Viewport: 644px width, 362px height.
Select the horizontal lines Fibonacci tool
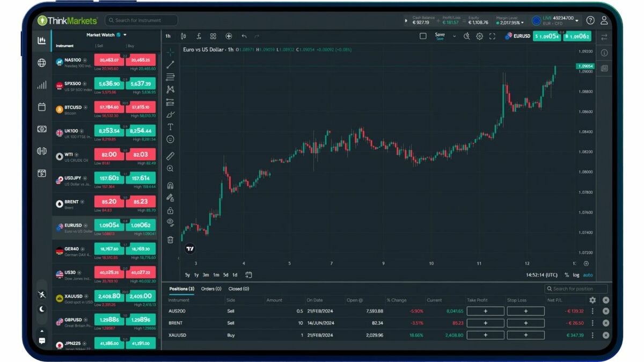(x=170, y=77)
